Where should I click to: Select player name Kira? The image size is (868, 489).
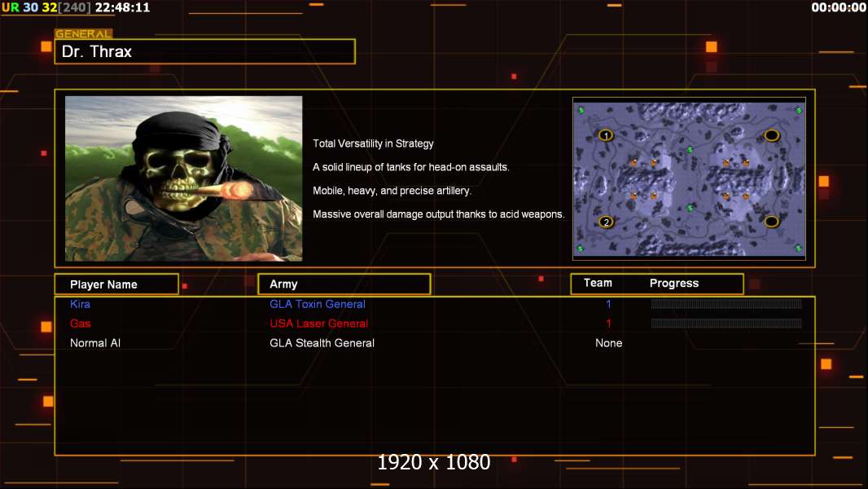click(81, 304)
